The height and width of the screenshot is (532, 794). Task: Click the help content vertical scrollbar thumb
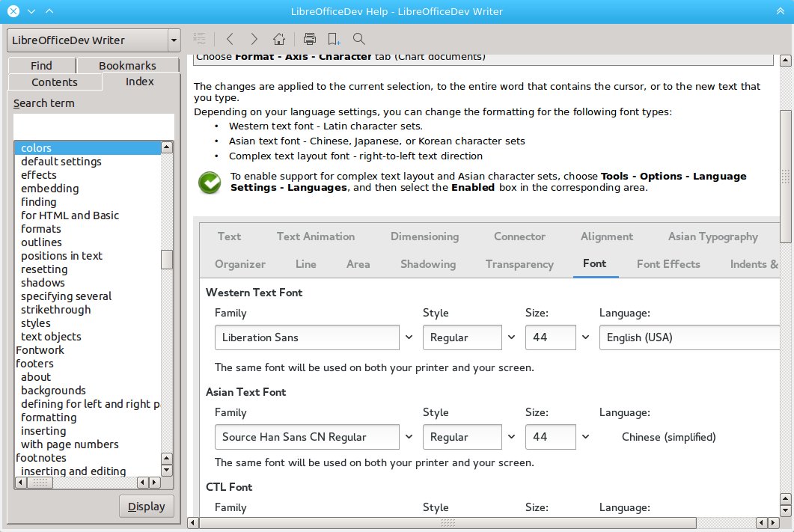point(785,176)
